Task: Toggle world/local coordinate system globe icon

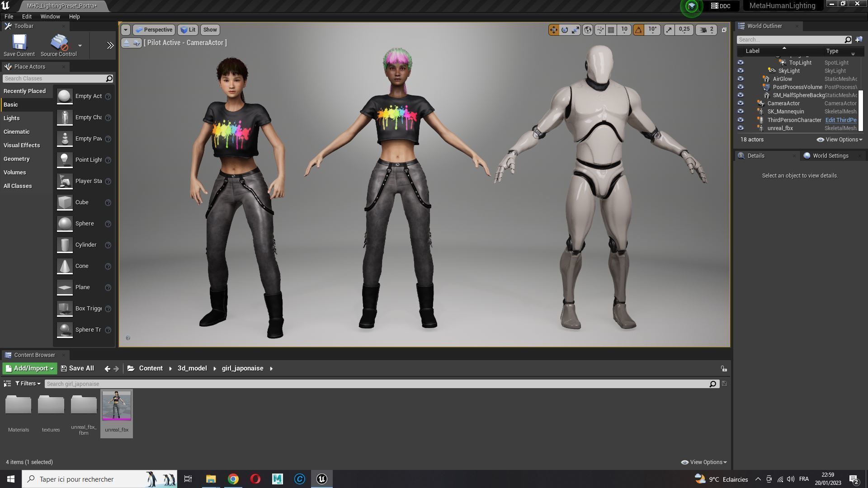Action: [x=588, y=30]
